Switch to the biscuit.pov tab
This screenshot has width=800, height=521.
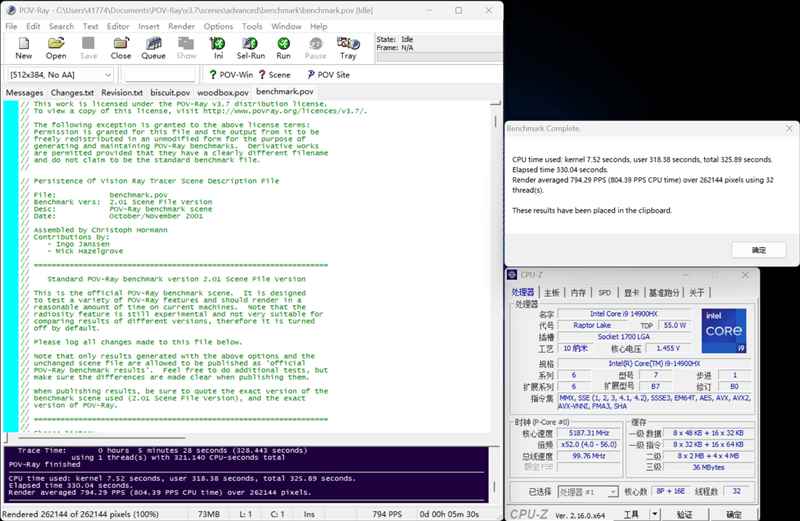click(170, 93)
